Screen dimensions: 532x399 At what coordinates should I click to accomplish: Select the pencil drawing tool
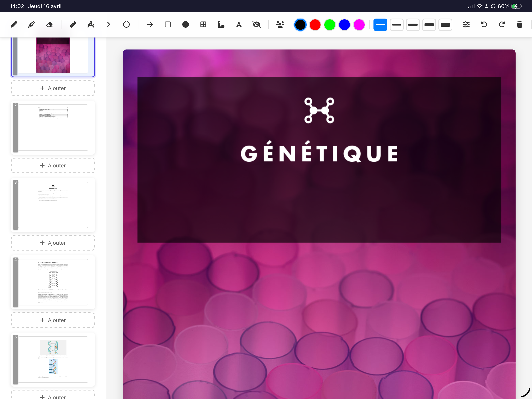point(14,25)
